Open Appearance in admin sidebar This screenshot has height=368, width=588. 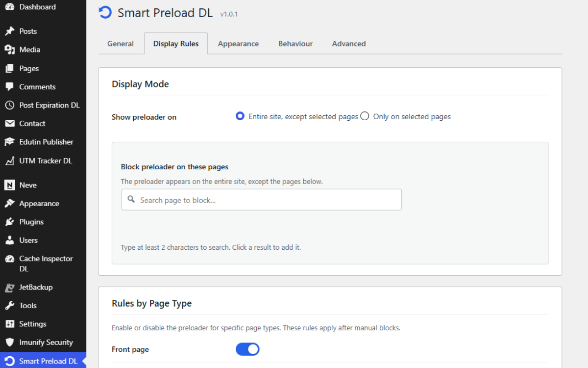coord(43,203)
